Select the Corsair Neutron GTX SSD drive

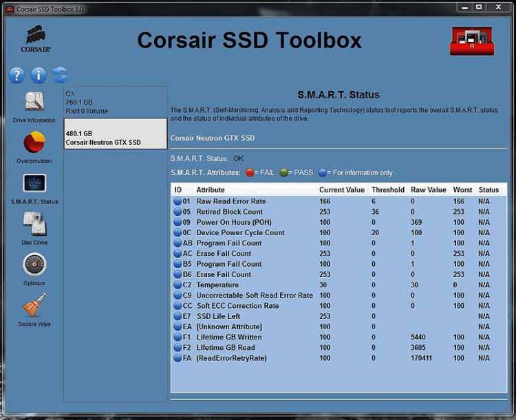pos(115,137)
